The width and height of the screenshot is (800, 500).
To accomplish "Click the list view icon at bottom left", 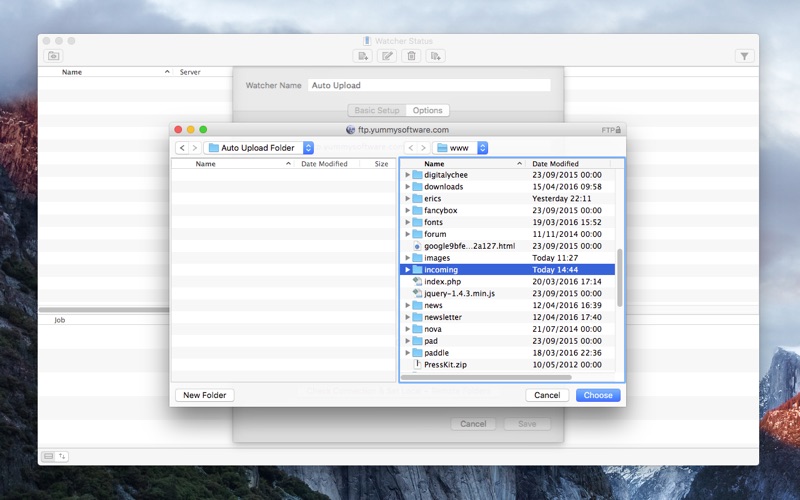I will coord(48,456).
